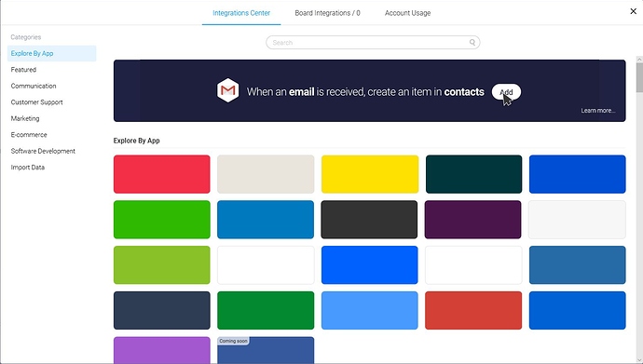643x364 pixels.
Task: Open the dark purple app tile
Action: [x=472, y=220]
